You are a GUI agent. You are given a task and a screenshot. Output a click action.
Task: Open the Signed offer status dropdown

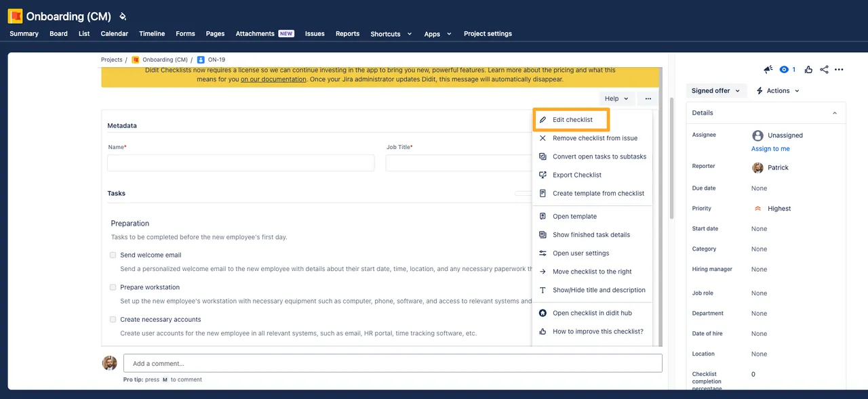click(x=716, y=91)
